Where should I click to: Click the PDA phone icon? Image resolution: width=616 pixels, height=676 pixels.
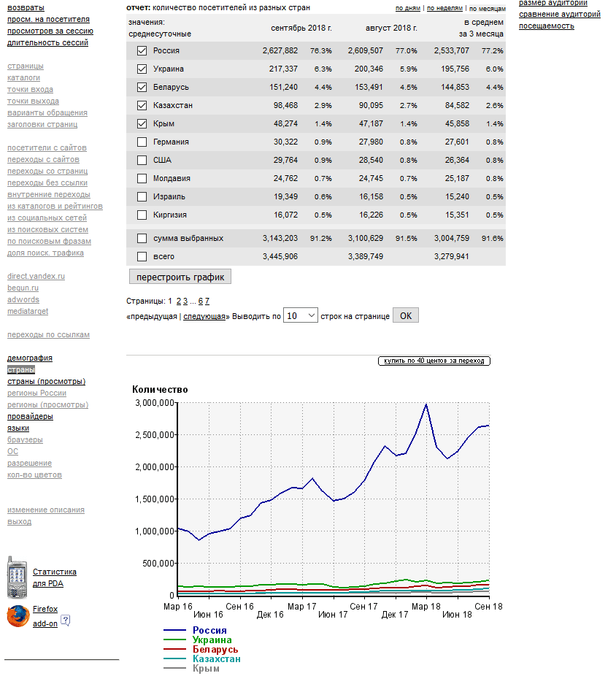pyautogui.click(x=16, y=577)
